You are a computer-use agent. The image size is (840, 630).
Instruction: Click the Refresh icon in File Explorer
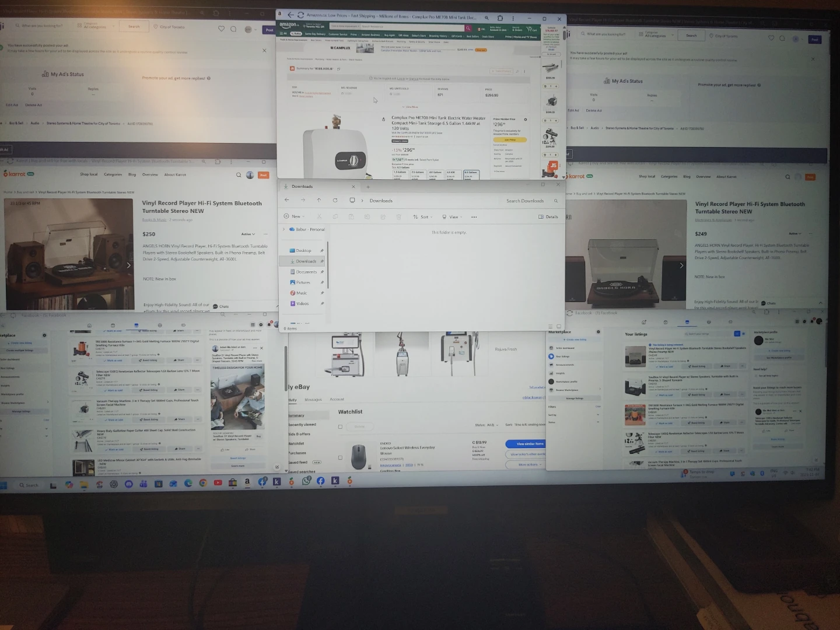pyautogui.click(x=335, y=200)
